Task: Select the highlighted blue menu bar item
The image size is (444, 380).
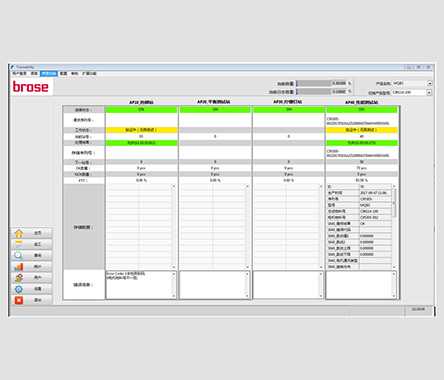Action: click(x=49, y=73)
